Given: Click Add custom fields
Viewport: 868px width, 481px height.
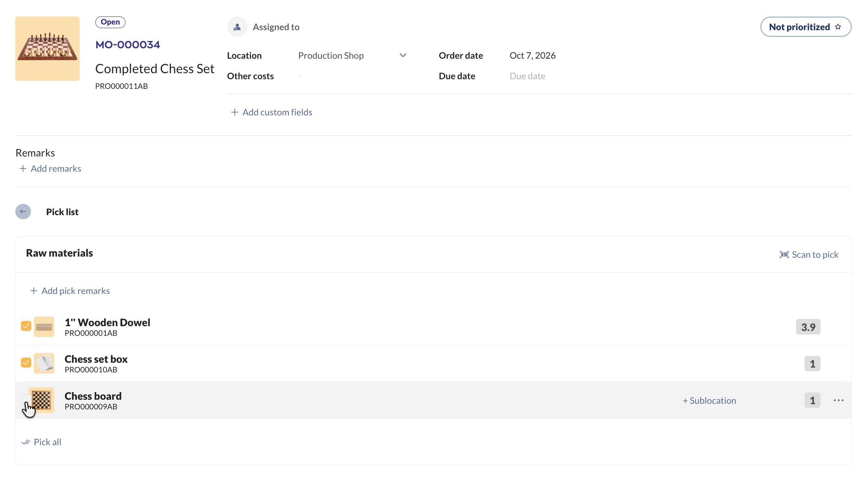Looking at the screenshot, I should (x=272, y=112).
